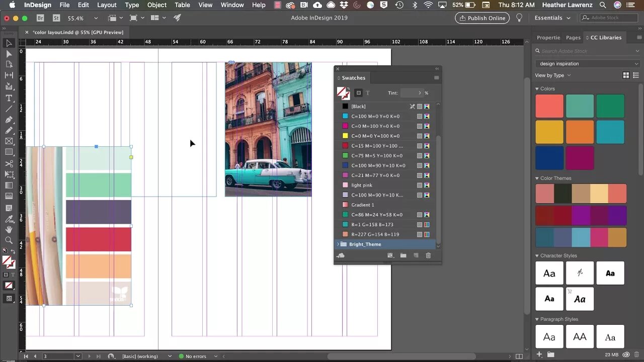The height and width of the screenshot is (362, 644).
Task: Collapse the Color Themes section
Action: tap(537, 178)
